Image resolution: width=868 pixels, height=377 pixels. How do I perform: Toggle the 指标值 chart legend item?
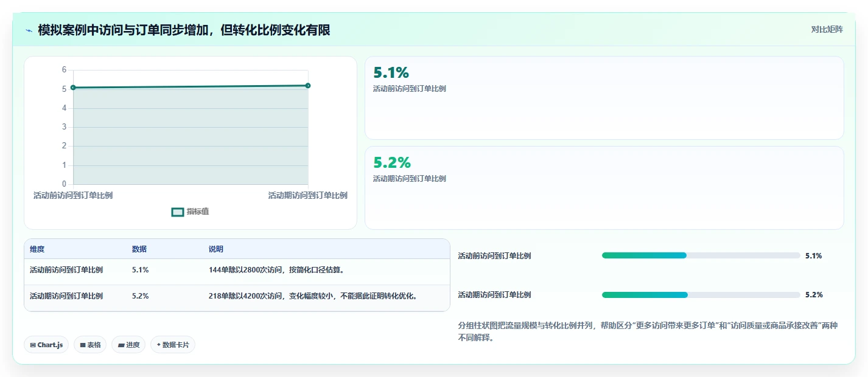point(191,212)
